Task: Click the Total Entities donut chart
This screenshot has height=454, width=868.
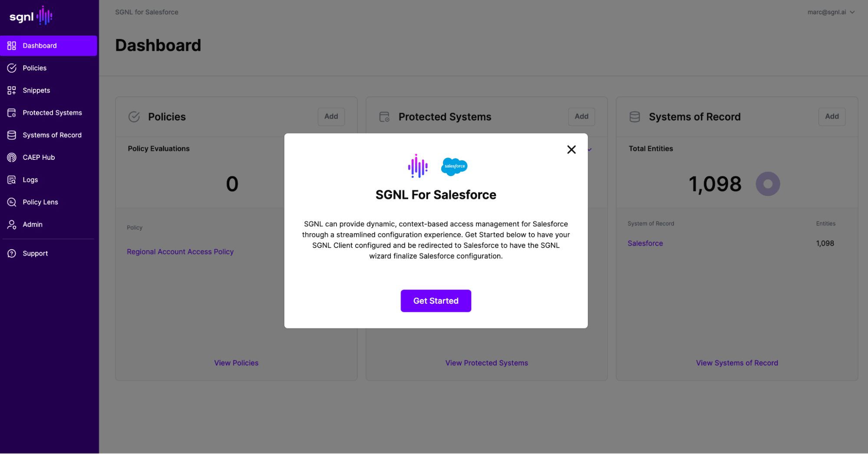Action: [768, 184]
